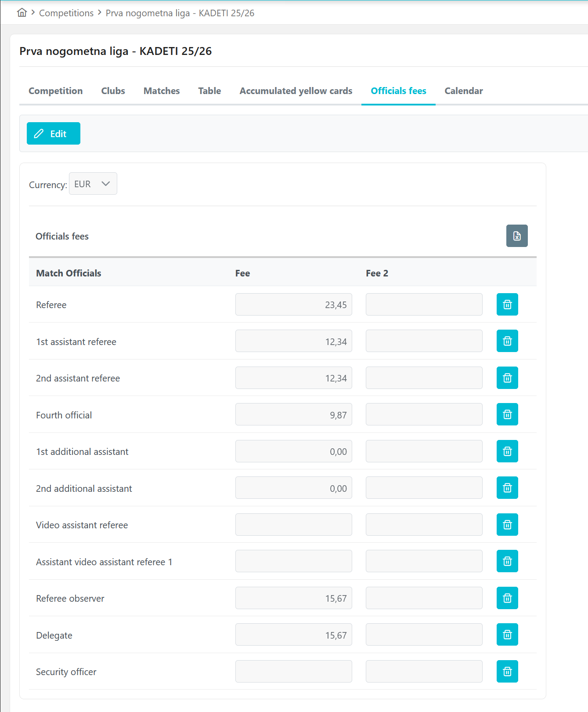Go to the Calendar tab

(463, 91)
